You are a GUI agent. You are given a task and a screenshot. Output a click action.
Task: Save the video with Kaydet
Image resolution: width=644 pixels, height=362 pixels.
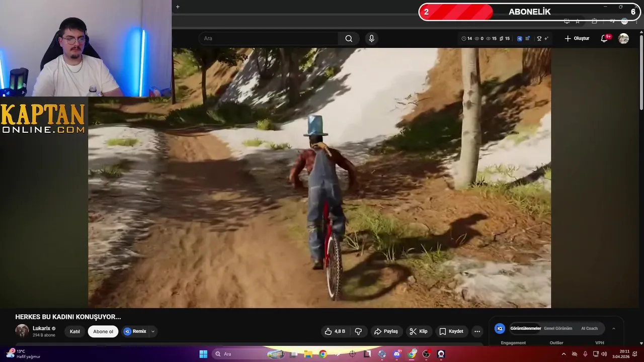pos(451,331)
